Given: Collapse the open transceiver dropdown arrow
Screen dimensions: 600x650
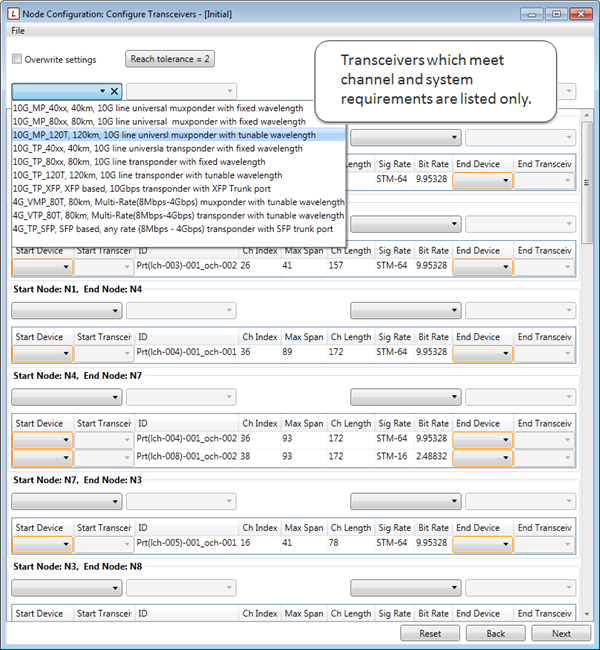Looking at the screenshot, I should click(x=102, y=91).
